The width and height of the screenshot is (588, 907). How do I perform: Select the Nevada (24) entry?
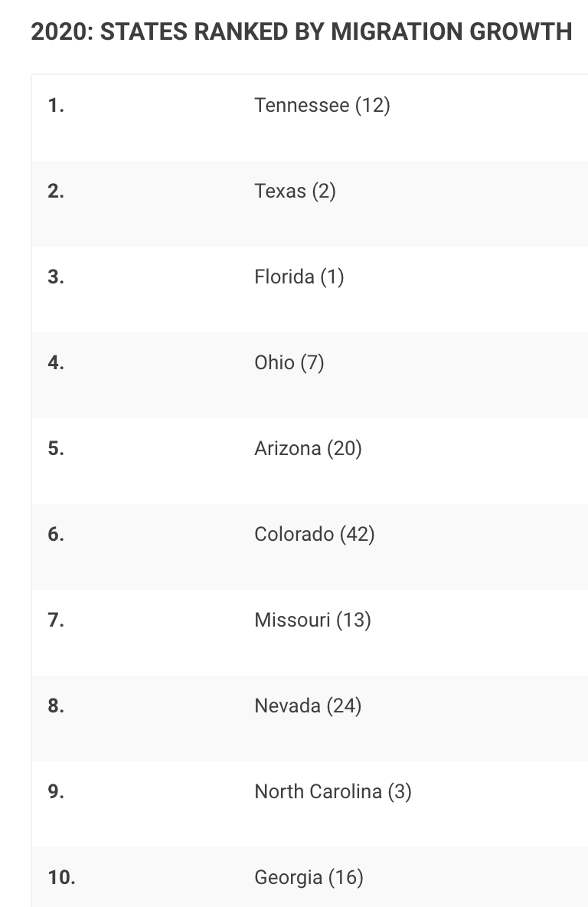pyautogui.click(x=309, y=706)
